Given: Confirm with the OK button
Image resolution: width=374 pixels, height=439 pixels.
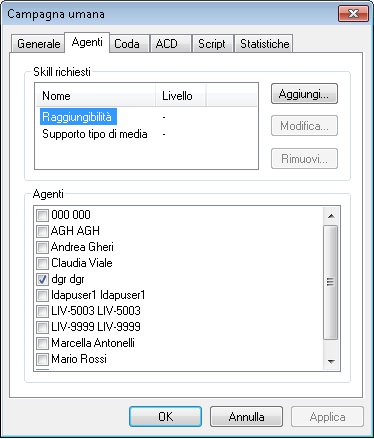Looking at the screenshot, I should [x=165, y=416].
